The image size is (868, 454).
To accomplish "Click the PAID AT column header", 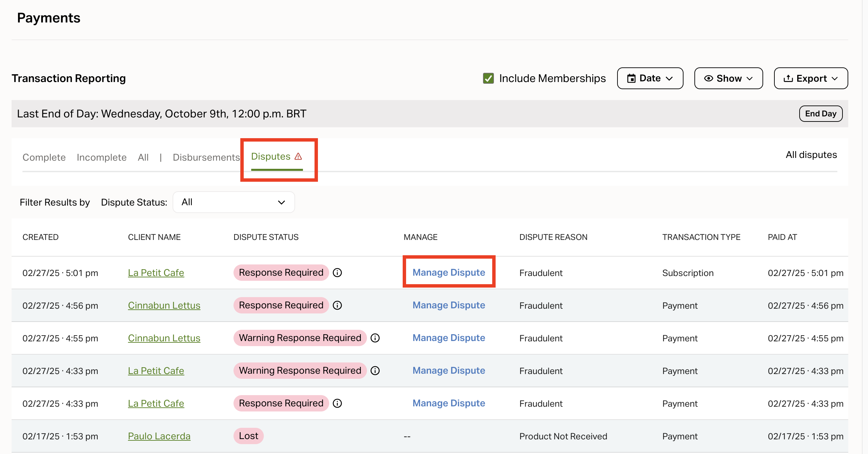I will click(782, 237).
